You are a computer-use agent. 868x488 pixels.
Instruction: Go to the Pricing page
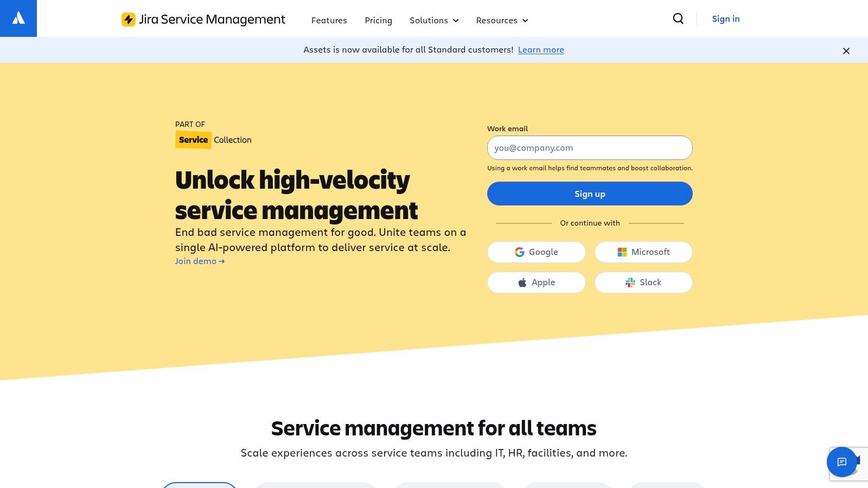[x=379, y=20]
